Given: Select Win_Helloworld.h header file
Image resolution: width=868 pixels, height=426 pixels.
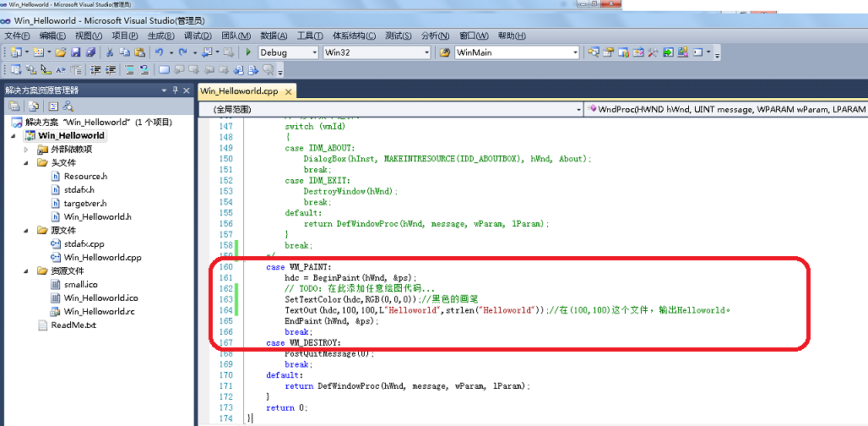Looking at the screenshot, I should [x=97, y=216].
